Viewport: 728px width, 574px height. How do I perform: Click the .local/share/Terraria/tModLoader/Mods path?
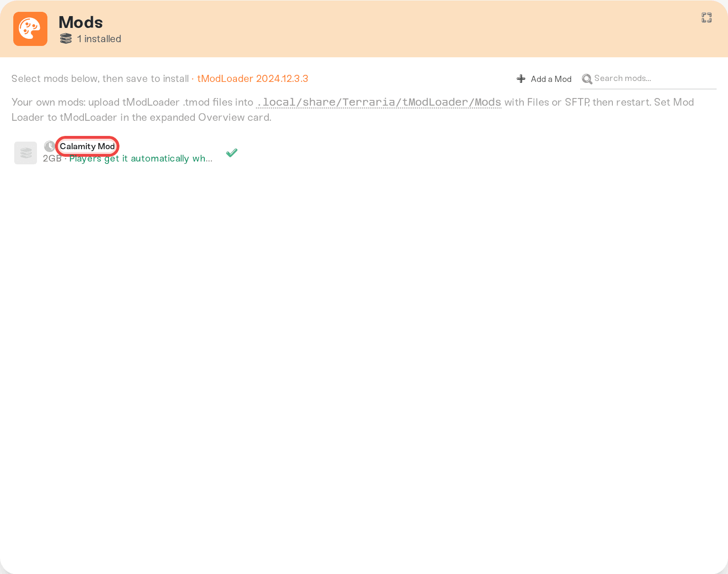click(x=379, y=102)
